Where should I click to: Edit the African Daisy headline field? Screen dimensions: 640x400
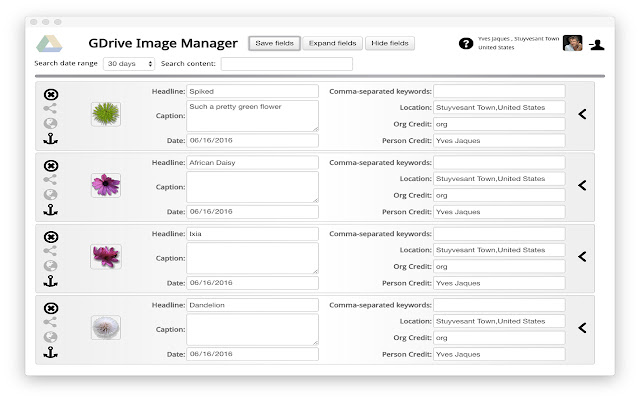point(252,162)
